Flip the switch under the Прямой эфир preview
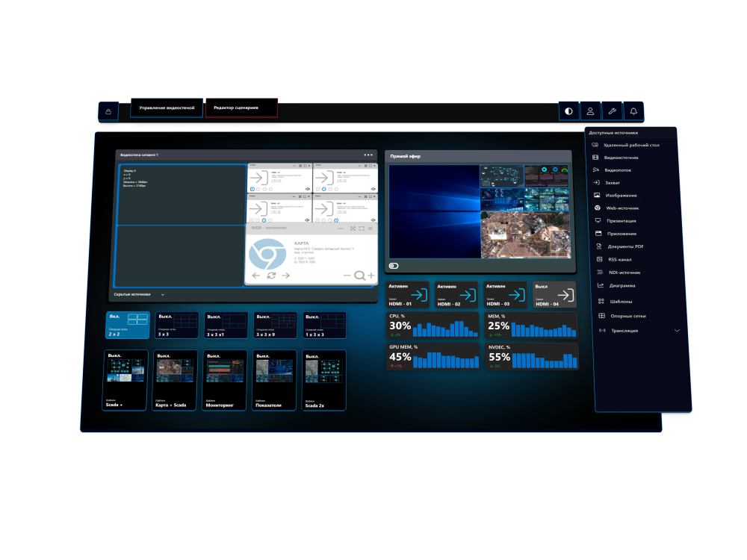747x560 pixels. click(394, 265)
